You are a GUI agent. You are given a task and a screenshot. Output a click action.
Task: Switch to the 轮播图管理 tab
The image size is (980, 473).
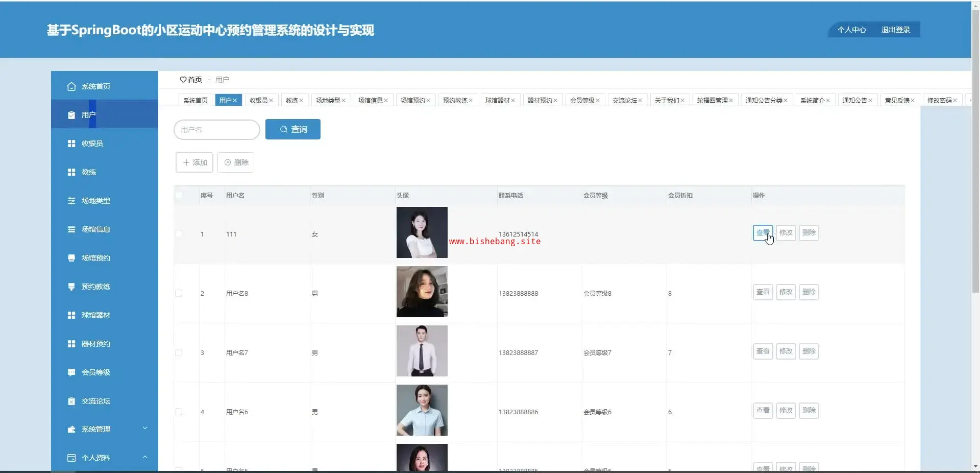coord(715,101)
